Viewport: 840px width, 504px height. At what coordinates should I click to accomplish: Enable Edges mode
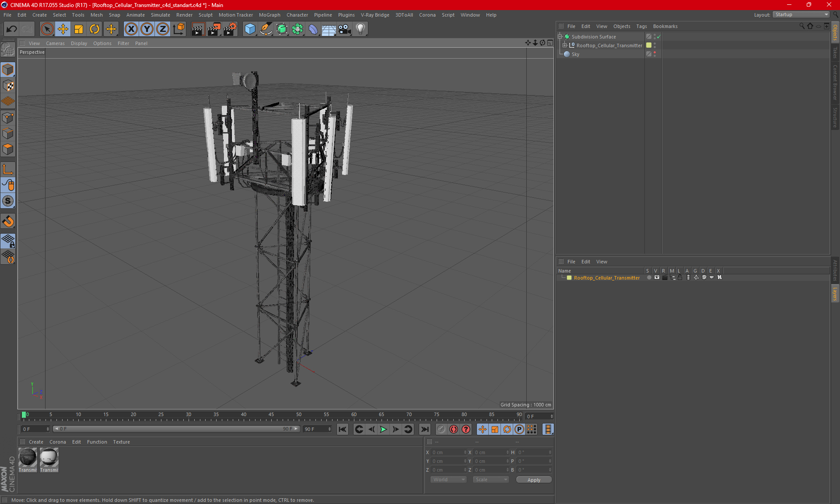pyautogui.click(x=8, y=133)
